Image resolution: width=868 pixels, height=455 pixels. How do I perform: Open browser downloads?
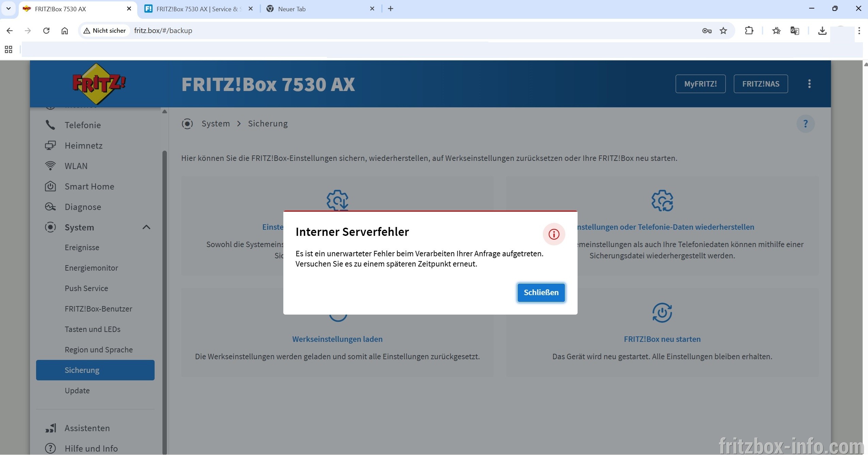[822, 31]
